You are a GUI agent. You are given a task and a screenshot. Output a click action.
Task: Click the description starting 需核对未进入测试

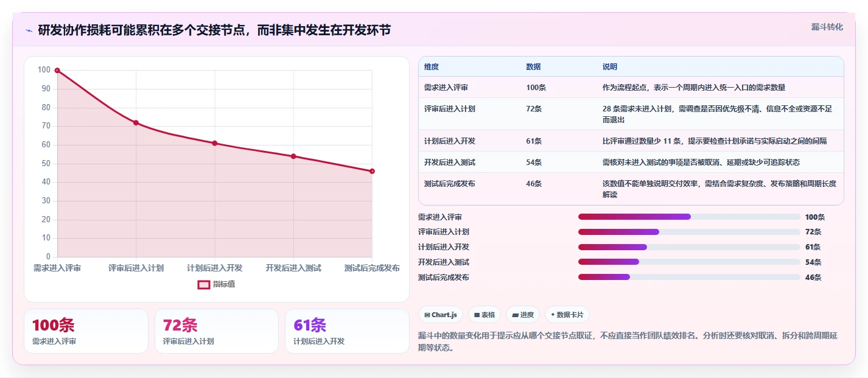pyautogui.click(x=701, y=163)
